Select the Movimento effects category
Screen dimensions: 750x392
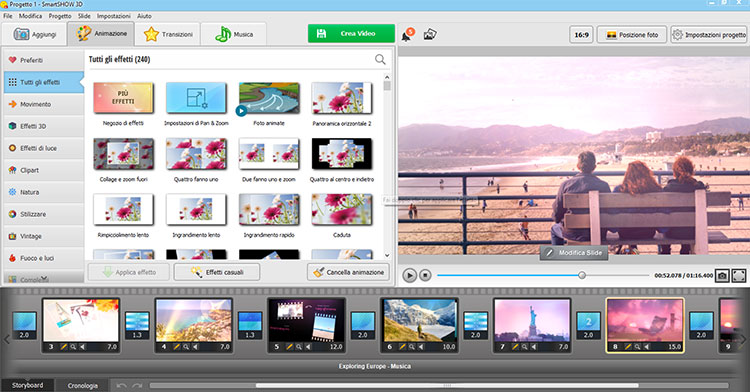[x=44, y=104]
